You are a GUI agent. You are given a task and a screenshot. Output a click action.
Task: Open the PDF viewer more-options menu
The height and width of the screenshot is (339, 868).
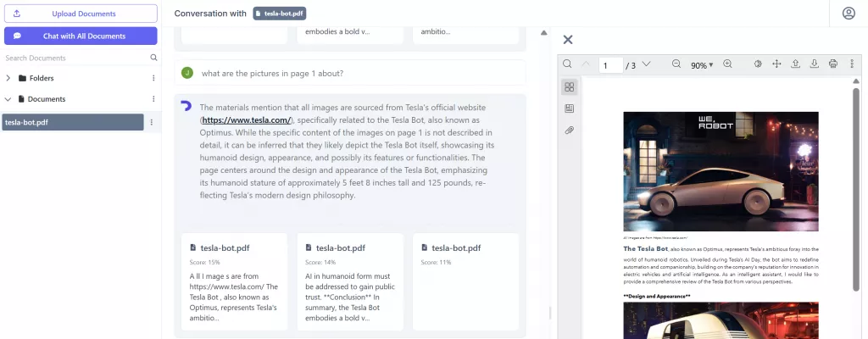pos(852,64)
